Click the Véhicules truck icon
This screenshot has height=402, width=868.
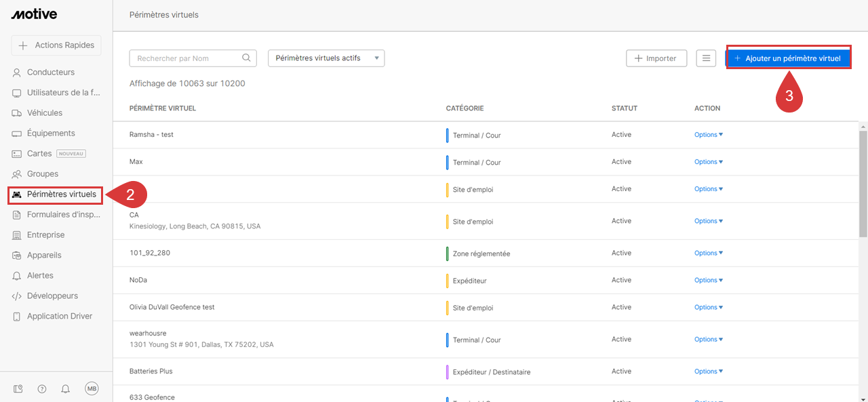pyautogui.click(x=17, y=113)
